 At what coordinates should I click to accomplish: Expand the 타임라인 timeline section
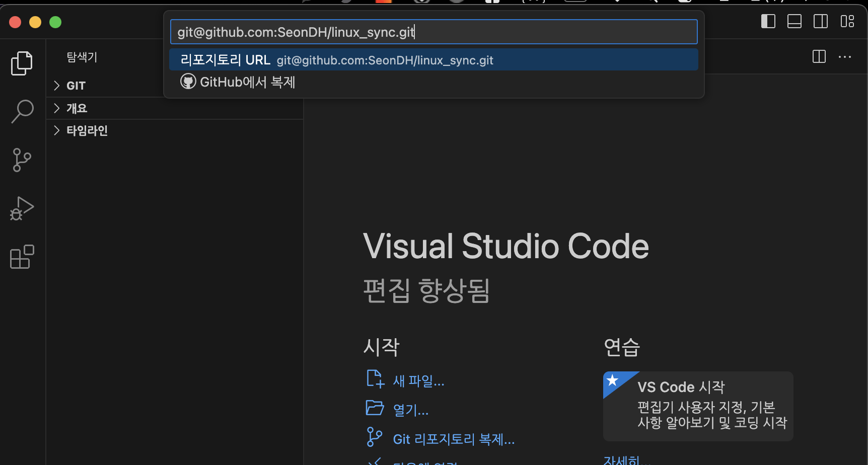(x=175, y=130)
